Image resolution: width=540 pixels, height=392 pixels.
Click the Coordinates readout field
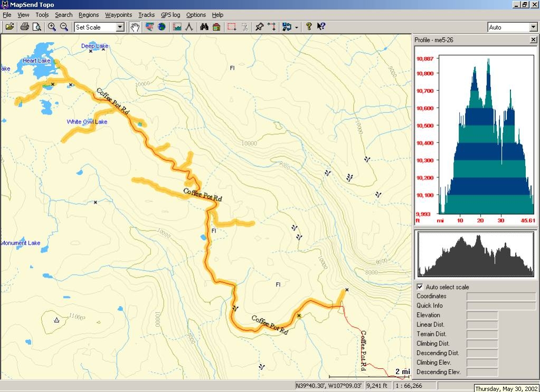click(501, 297)
